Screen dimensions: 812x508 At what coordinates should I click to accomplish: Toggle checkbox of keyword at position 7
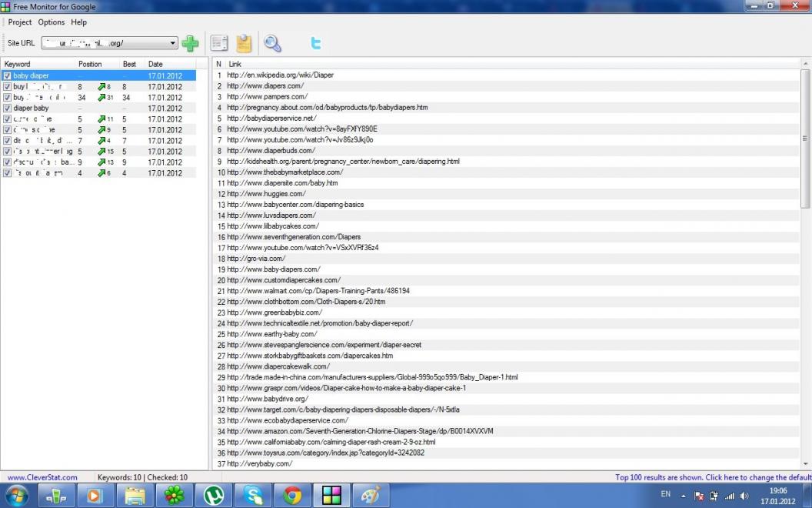tap(7, 141)
